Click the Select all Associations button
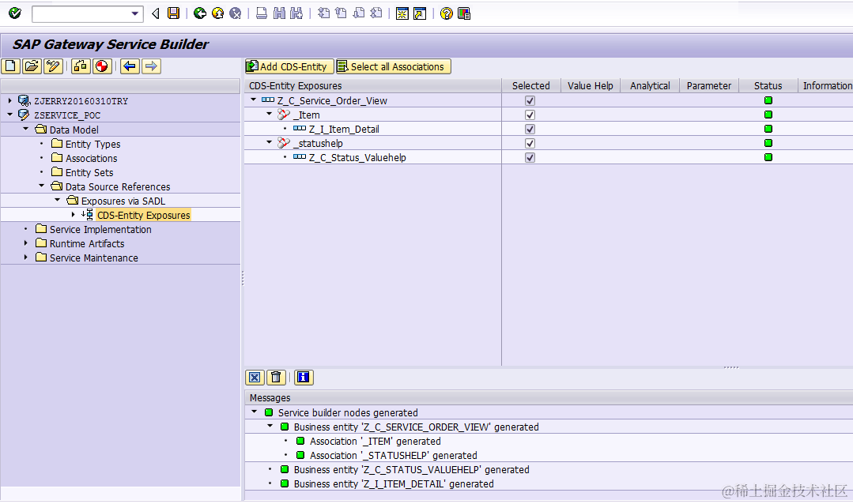853x504 pixels. 394,66
